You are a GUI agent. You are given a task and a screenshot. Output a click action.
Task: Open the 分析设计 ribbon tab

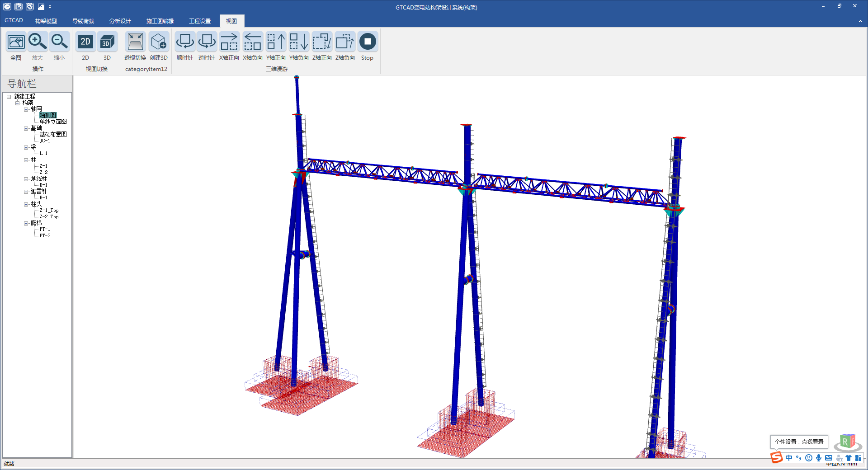[x=120, y=21]
